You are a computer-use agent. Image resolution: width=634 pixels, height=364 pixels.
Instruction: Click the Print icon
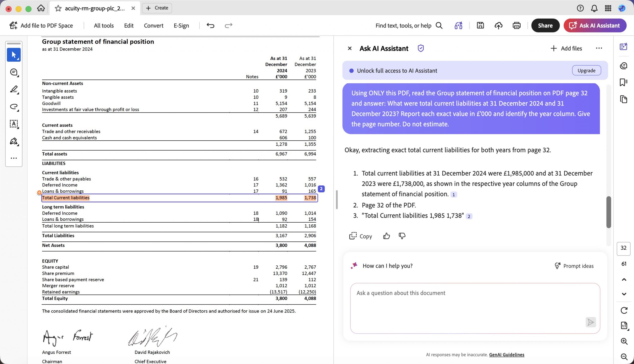(517, 26)
